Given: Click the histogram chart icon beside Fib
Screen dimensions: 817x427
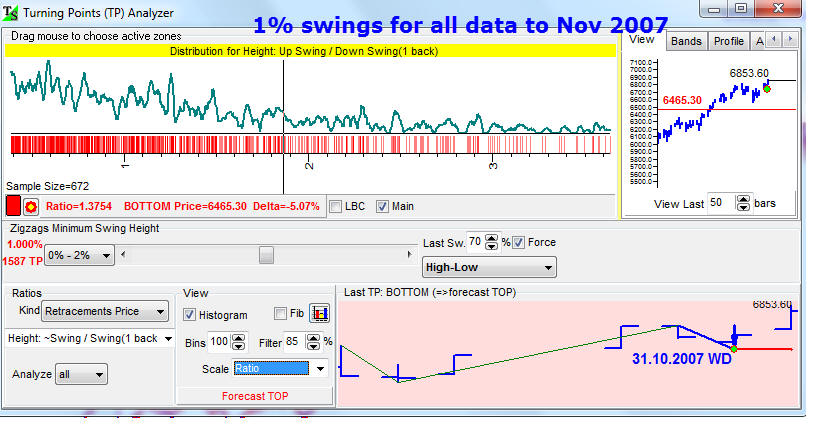Looking at the screenshot, I should click(319, 314).
